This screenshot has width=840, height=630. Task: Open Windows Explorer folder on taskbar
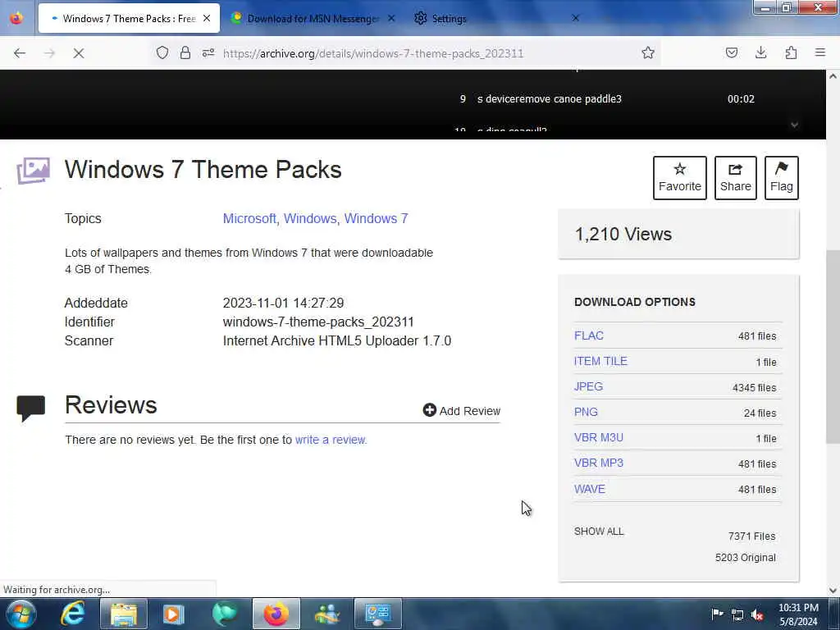124,614
